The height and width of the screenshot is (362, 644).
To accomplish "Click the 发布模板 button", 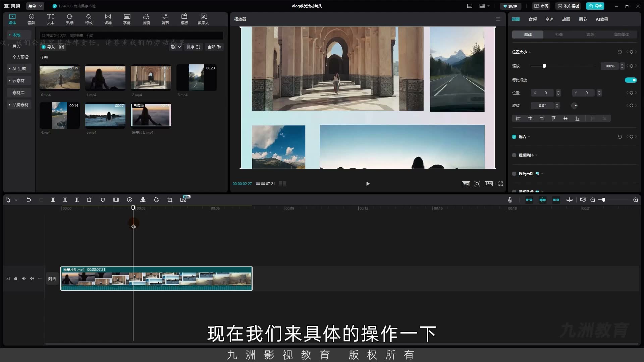I will tap(568, 6).
